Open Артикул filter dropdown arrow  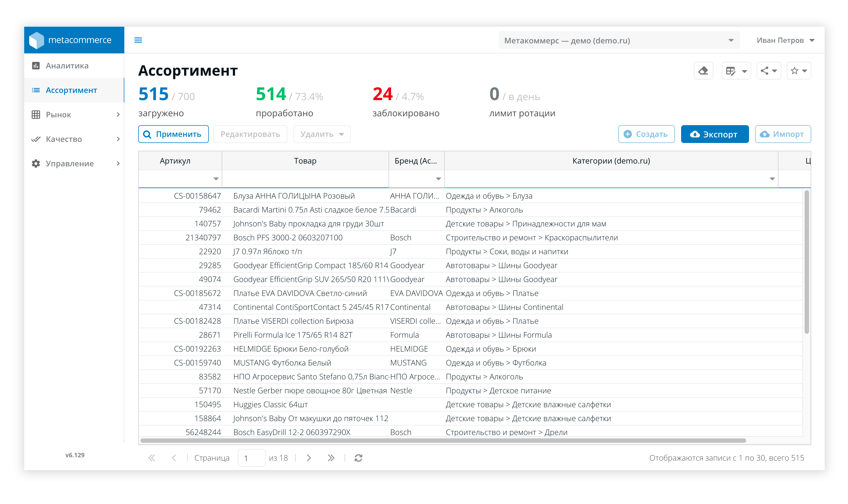[x=216, y=179]
